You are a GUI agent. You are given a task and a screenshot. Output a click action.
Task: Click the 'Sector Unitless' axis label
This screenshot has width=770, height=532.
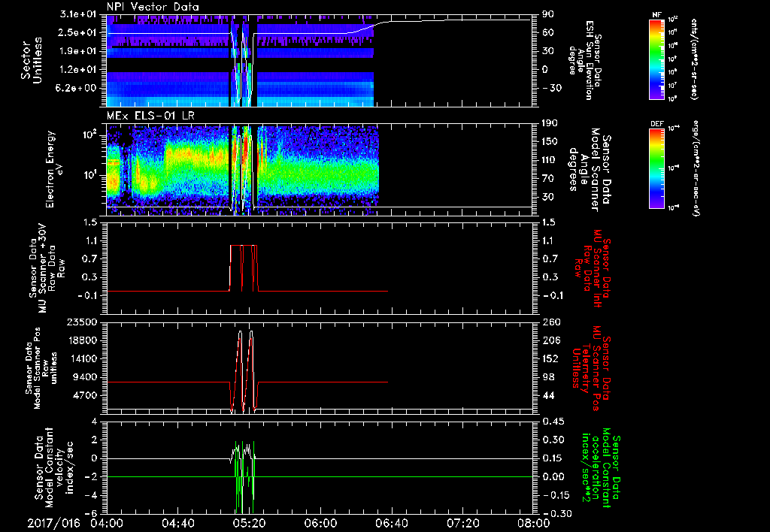point(32,60)
